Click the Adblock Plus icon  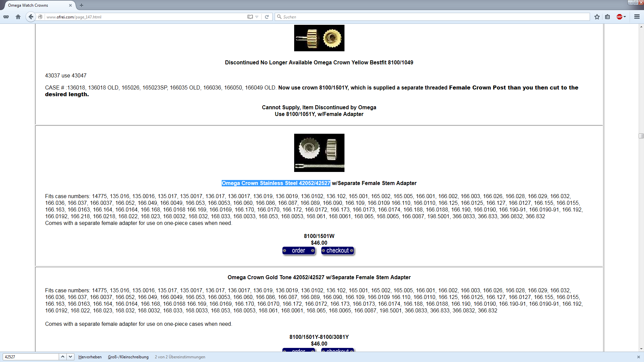point(619,17)
